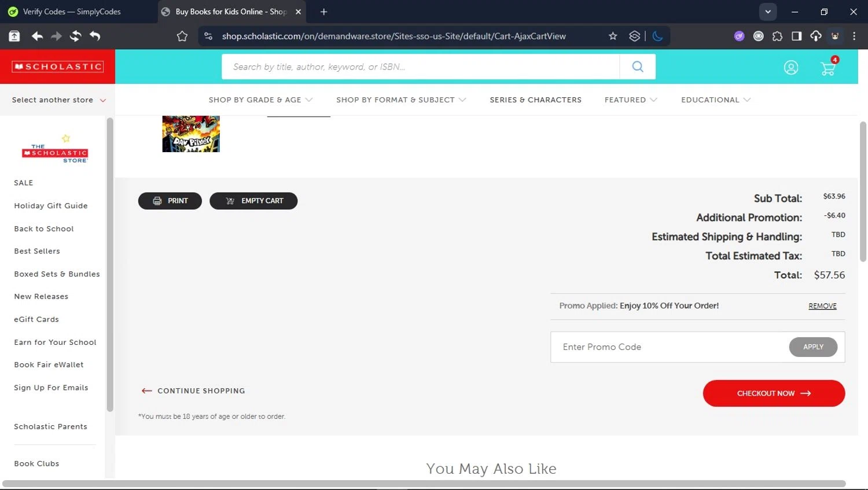Open the site information icon in address bar
Screen dimensions: 868x490
(208, 36)
